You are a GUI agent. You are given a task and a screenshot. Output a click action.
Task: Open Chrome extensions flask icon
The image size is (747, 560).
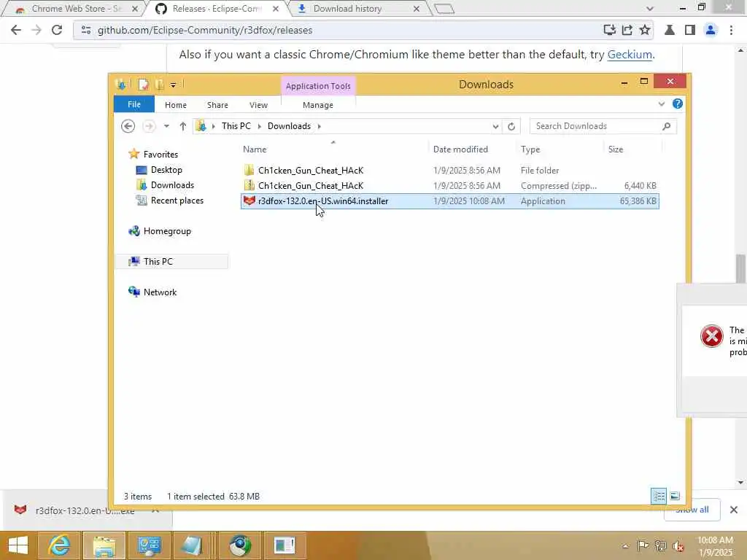[x=670, y=30]
